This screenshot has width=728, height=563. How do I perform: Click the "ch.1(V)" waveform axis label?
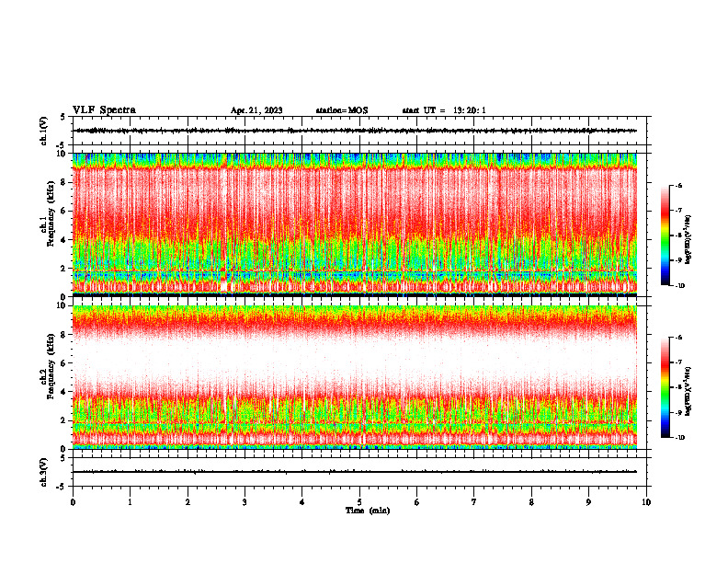44,131
